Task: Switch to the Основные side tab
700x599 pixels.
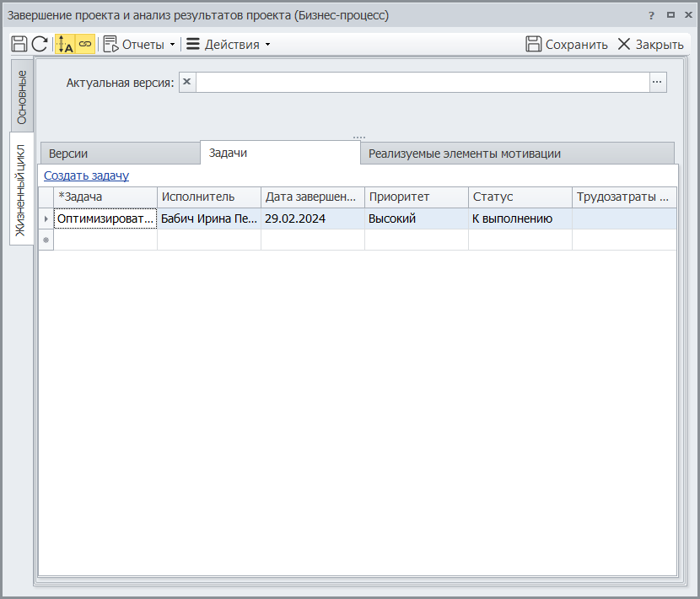Action: click(x=22, y=96)
